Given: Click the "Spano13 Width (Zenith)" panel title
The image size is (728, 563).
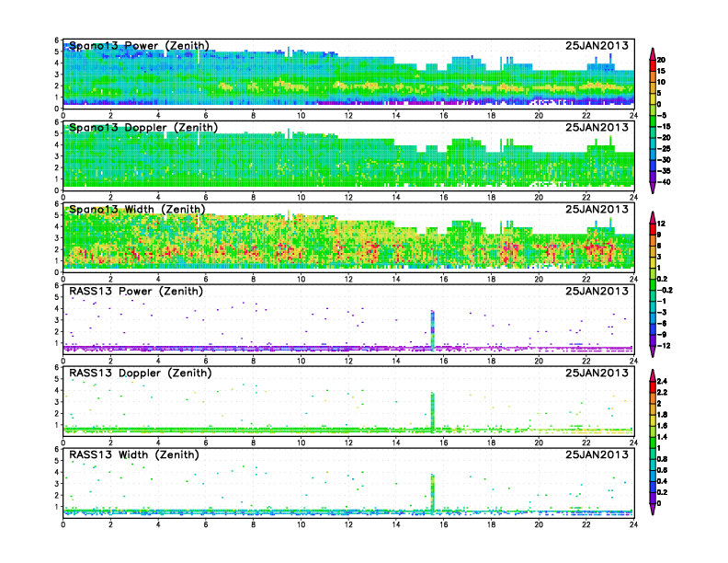Looking at the screenshot, I should coord(138,209).
